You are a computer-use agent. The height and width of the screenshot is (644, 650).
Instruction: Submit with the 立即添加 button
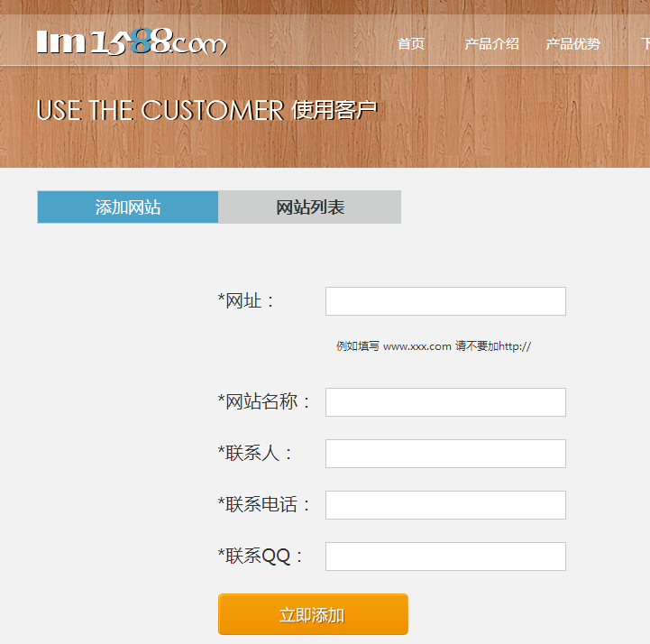313,614
